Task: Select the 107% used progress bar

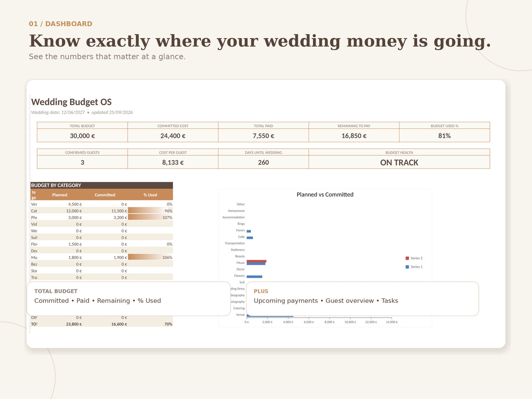Action: (150, 218)
